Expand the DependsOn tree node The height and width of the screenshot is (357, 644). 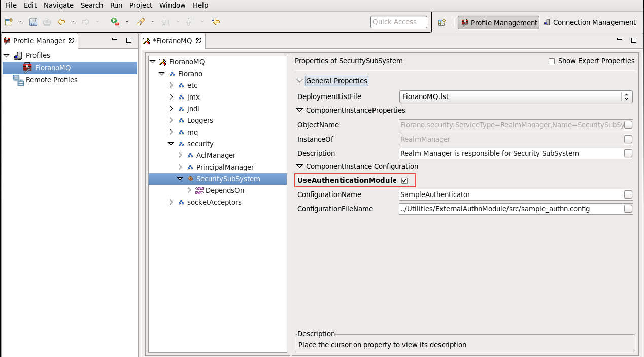pyautogui.click(x=189, y=190)
